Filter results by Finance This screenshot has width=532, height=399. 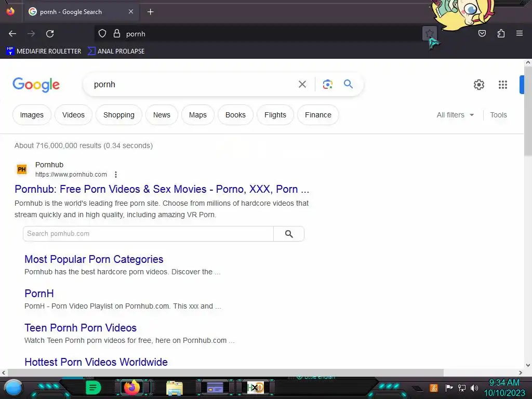point(318,115)
